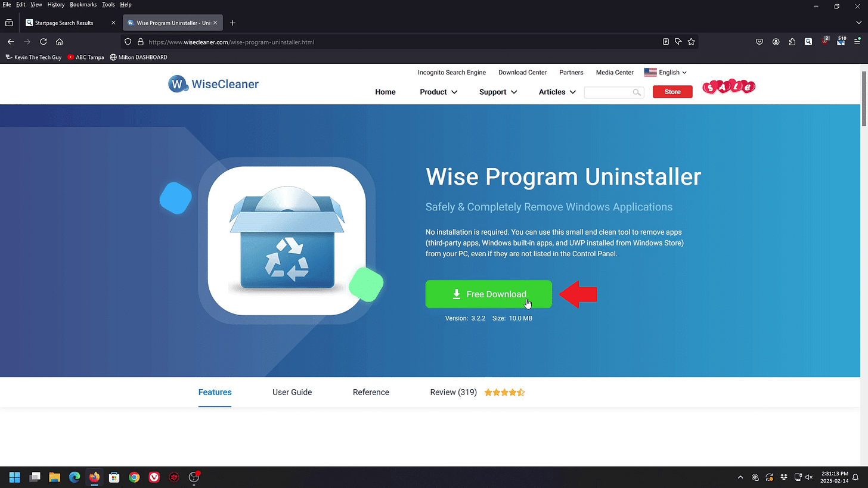
Task: Expand the Product dropdown menu
Action: tap(438, 92)
